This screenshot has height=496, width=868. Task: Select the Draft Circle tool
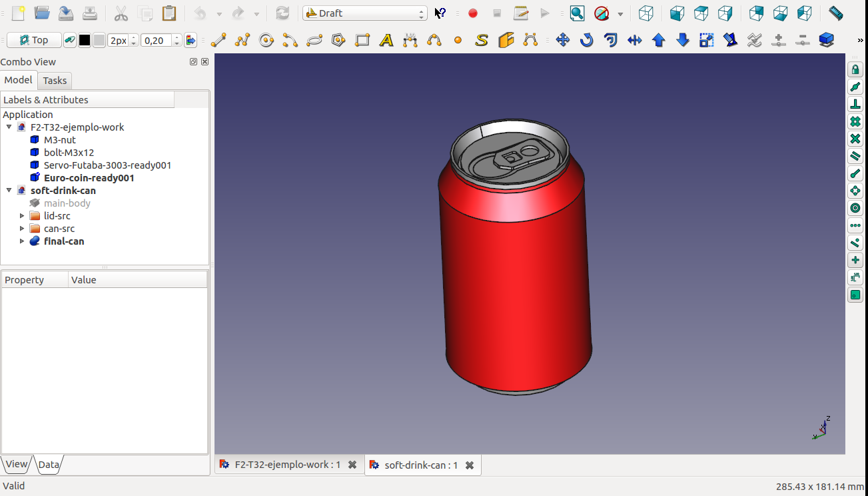(266, 41)
